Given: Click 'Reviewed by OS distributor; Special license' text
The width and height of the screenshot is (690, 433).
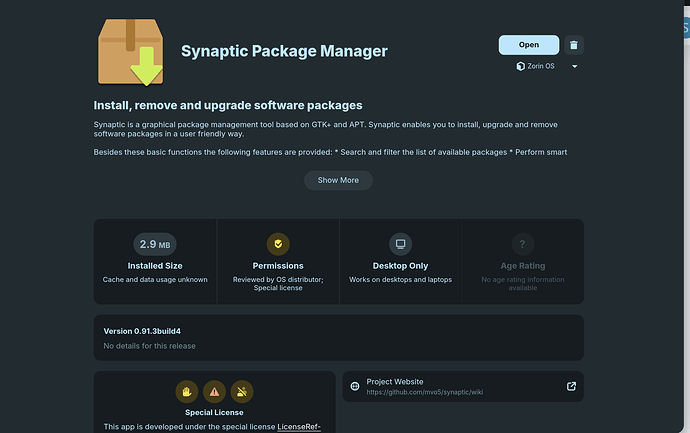Looking at the screenshot, I should pyautogui.click(x=278, y=284).
